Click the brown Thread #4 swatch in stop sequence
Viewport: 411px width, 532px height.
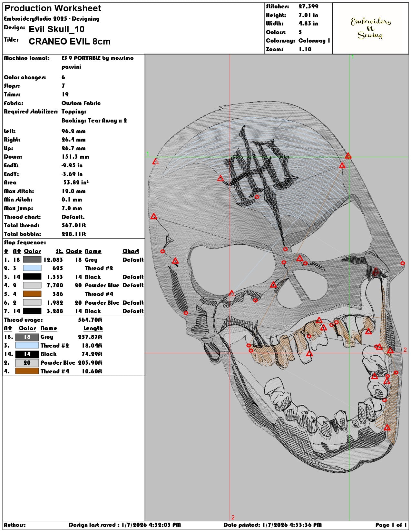32,294
